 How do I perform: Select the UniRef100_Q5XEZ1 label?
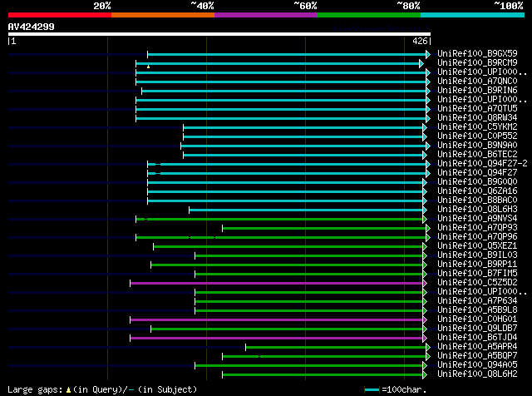(x=477, y=246)
